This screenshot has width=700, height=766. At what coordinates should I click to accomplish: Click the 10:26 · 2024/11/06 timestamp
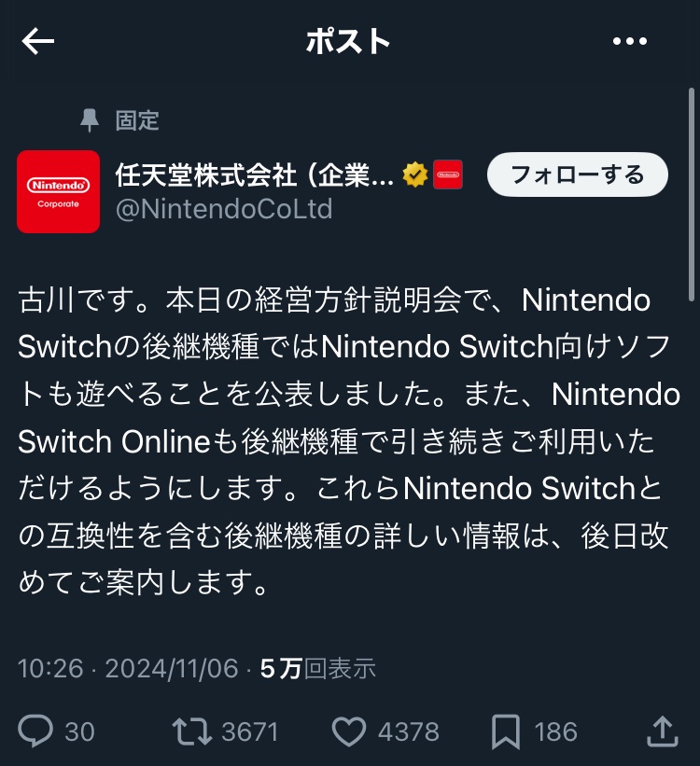pos(128,668)
